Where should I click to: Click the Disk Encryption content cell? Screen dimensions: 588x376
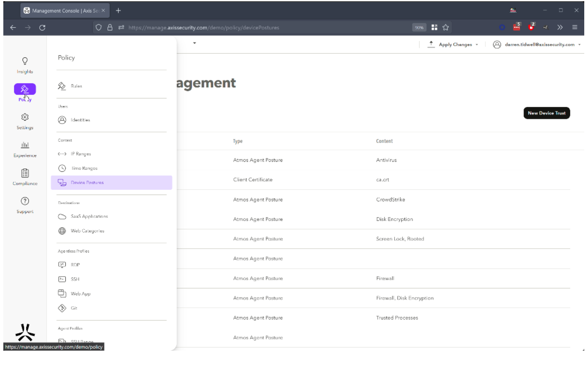coord(395,219)
